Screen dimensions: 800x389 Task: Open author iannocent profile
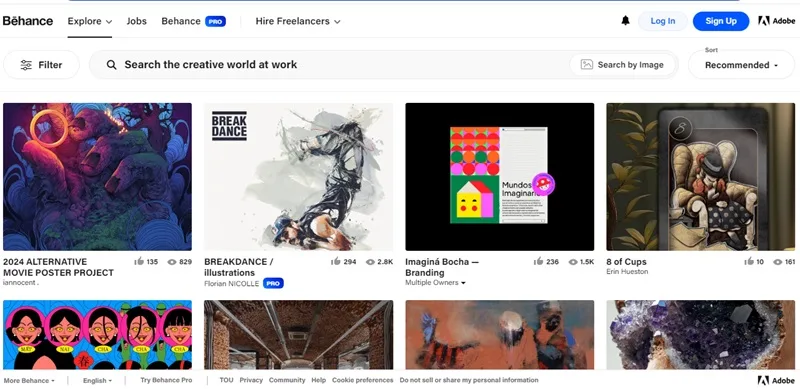pyautogui.click(x=20, y=282)
